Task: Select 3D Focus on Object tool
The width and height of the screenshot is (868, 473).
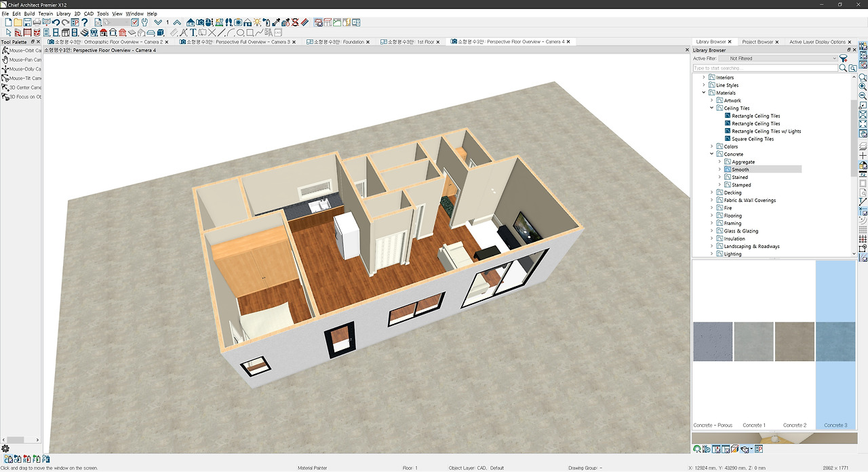Action: tap(22, 97)
